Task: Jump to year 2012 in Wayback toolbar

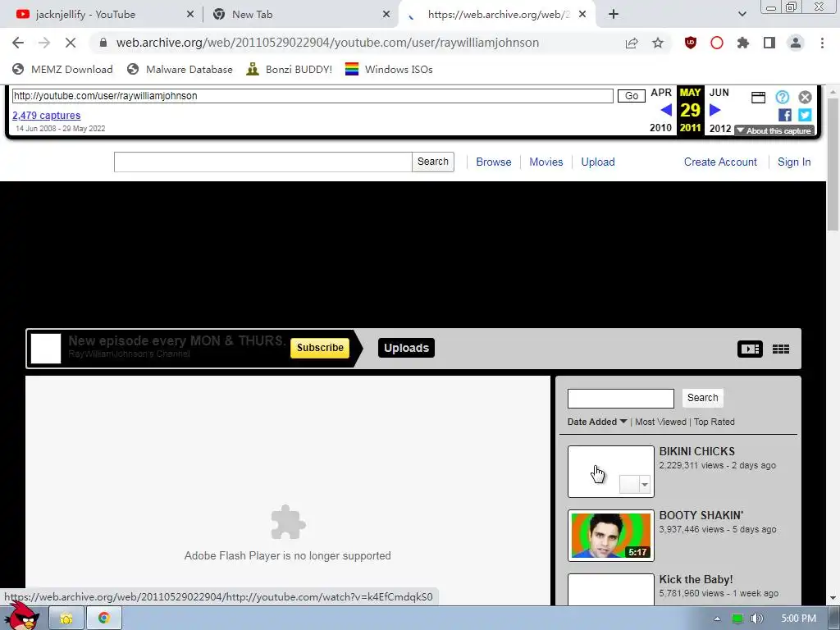Action: tap(720, 128)
